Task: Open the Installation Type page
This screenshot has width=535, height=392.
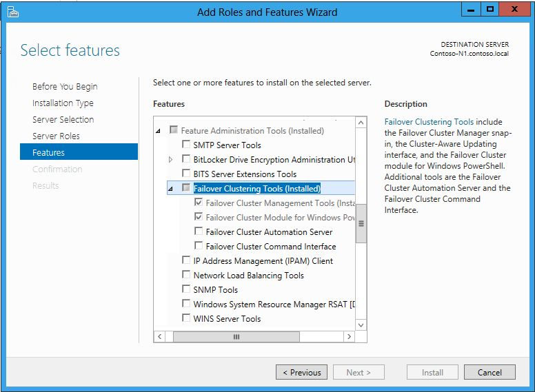Action: pyautogui.click(x=63, y=103)
